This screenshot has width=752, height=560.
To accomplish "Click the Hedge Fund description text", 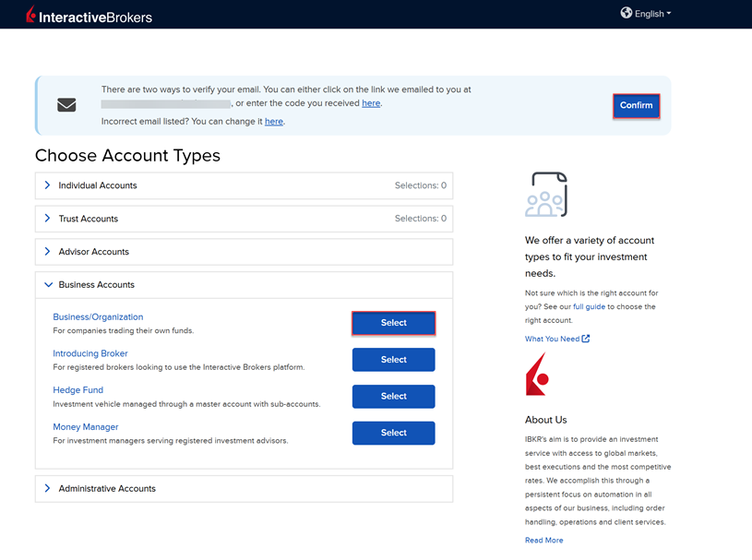I will 186,404.
